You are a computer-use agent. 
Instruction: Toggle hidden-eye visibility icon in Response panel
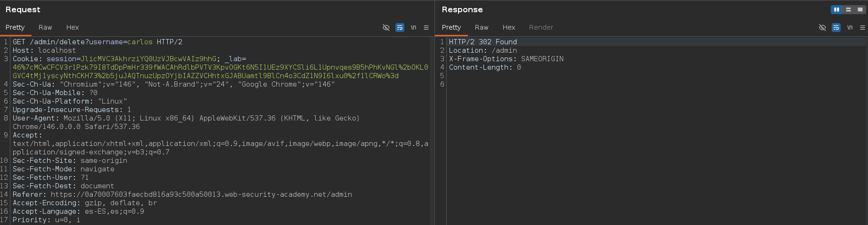point(822,28)
